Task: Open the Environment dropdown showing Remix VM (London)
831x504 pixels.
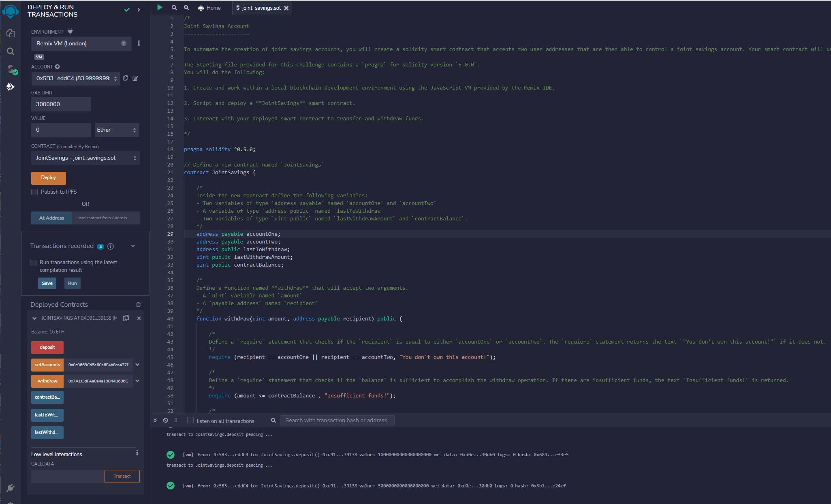Action: (x=81, y=43)
